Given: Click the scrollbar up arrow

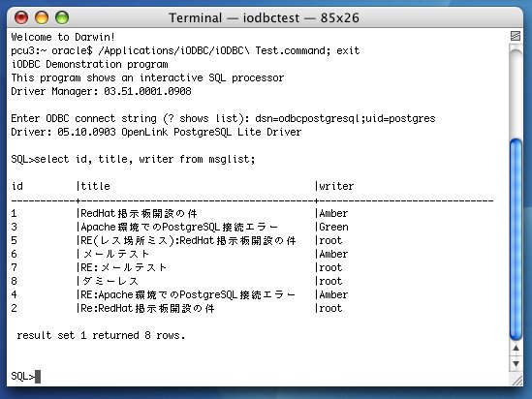Looking at the screenshot, I should point(516,348).
